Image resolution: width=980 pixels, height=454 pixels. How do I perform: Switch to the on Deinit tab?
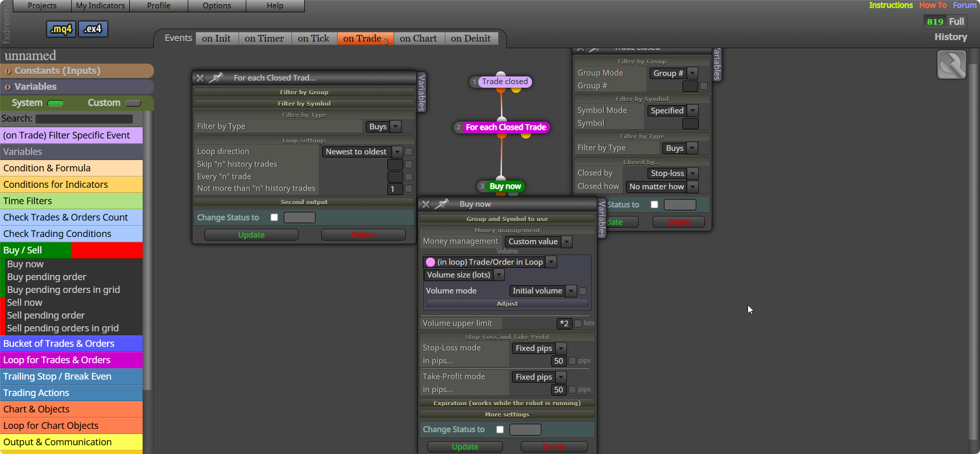471,38
